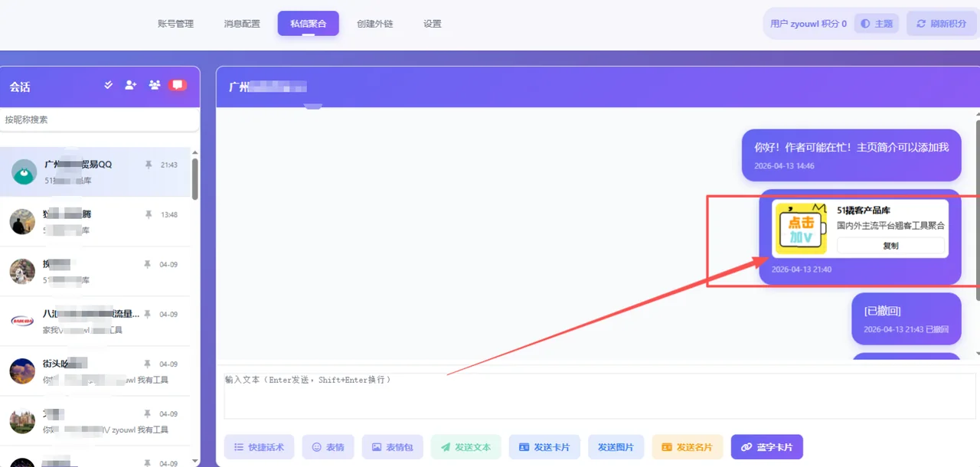
Task: Open the 消息配置 tab
Action: pos(242,24)
